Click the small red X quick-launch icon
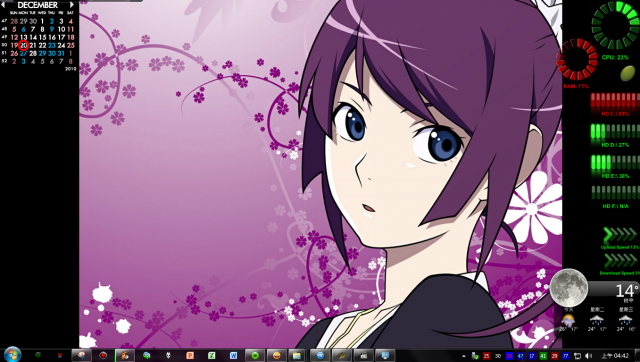Screen dimensions: 640x362 (x=60, y=355)
